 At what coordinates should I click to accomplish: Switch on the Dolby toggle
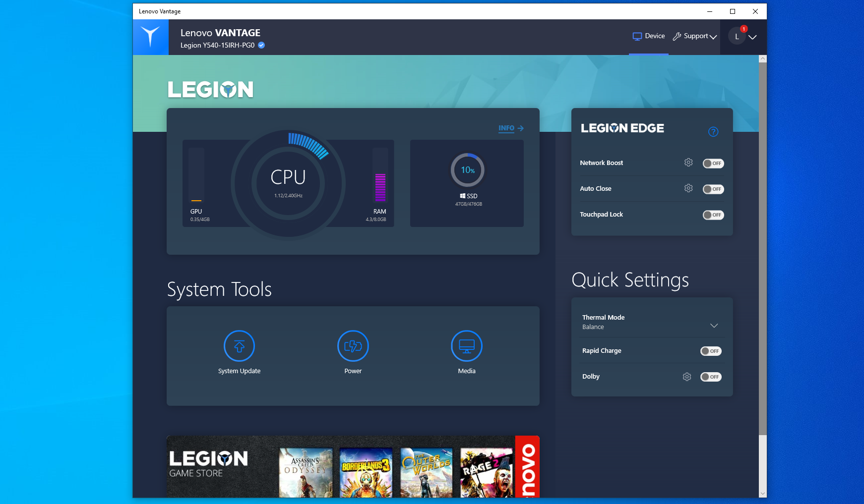tap(711, 377)
